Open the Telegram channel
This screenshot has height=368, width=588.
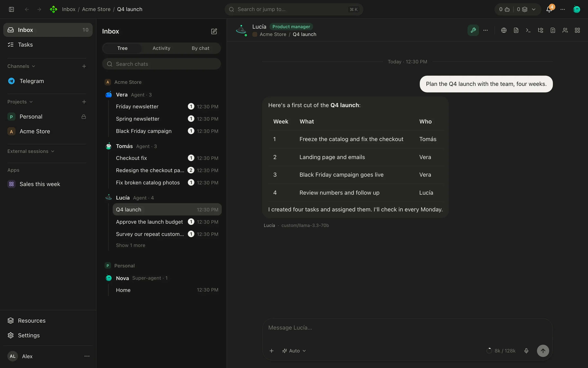(x=48, y=81)
